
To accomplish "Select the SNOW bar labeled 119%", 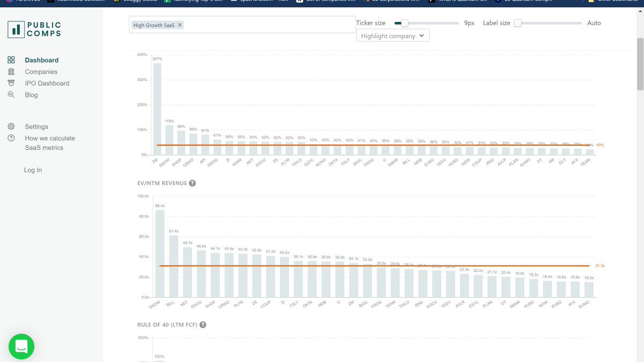I will click(x=169, y=140).
